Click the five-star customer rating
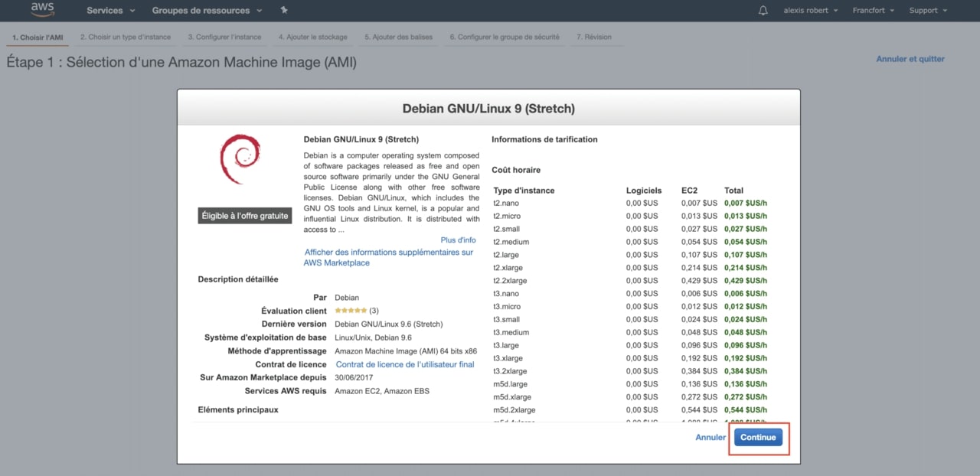 (x=351, y=311)
